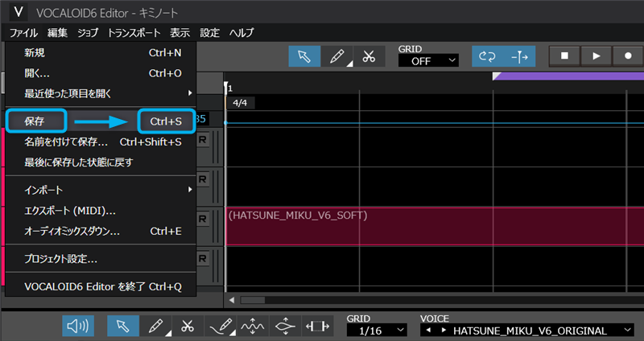Open the bottom GRID dropdown showing 1/16

pyautogui.click(x=377, y=331)
